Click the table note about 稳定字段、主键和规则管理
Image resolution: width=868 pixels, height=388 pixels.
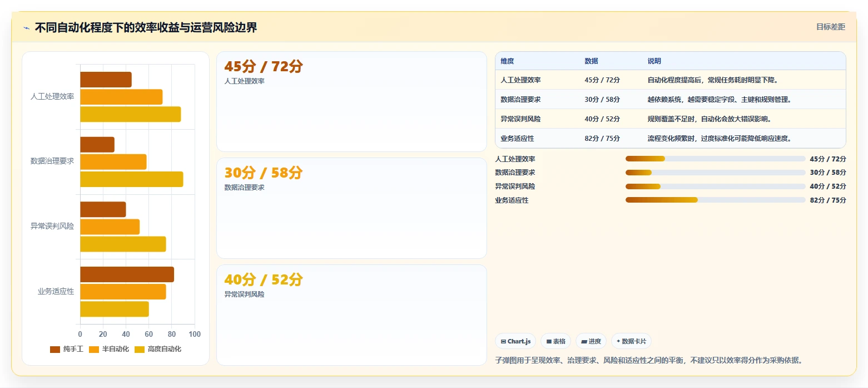tap(720, 100)
